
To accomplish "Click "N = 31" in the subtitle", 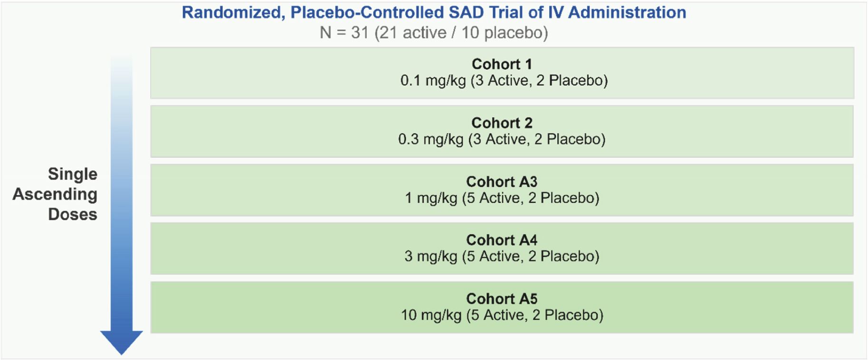I will pyautogui.click(x=344, y=33).
